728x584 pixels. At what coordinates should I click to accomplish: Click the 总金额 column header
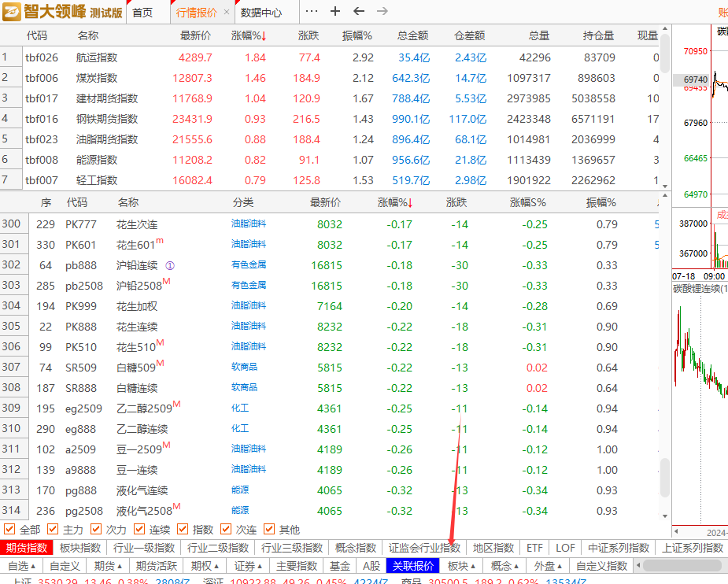412,35
